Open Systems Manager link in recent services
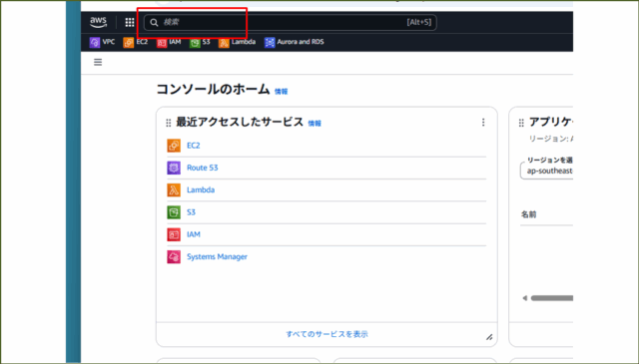This screenshot has height=364, width=639. tap(217, 257)
